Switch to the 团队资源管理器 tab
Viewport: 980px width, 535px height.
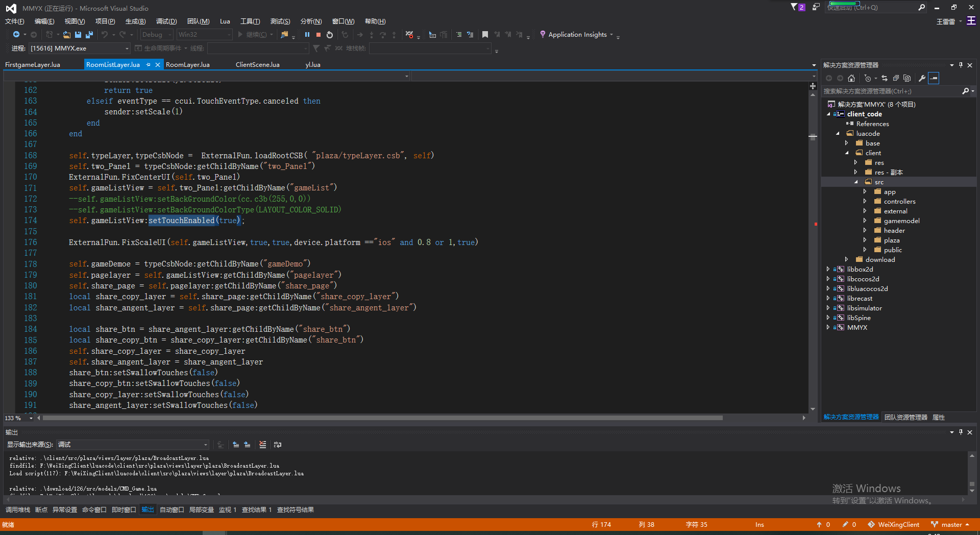906,418
